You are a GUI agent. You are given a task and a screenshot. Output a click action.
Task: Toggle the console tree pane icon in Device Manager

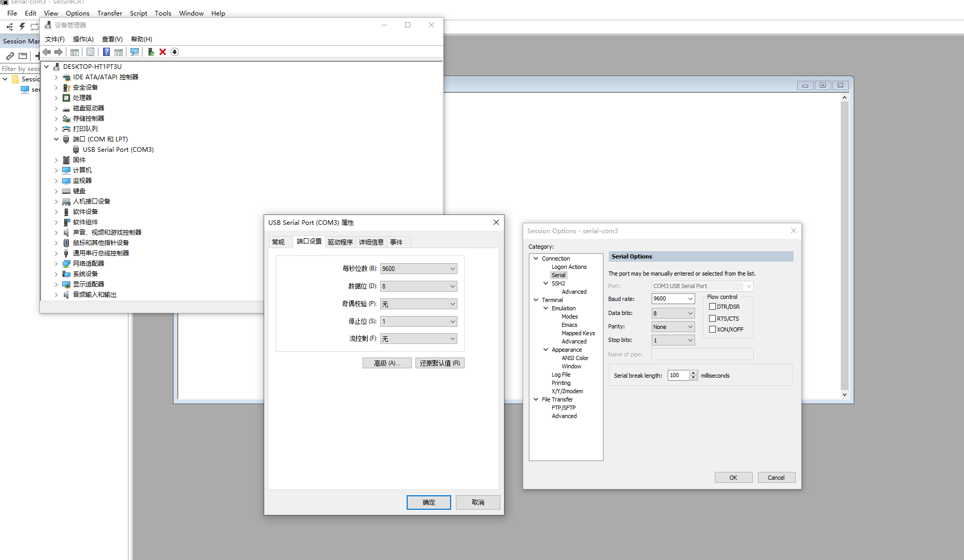click(x=75, y=52)
